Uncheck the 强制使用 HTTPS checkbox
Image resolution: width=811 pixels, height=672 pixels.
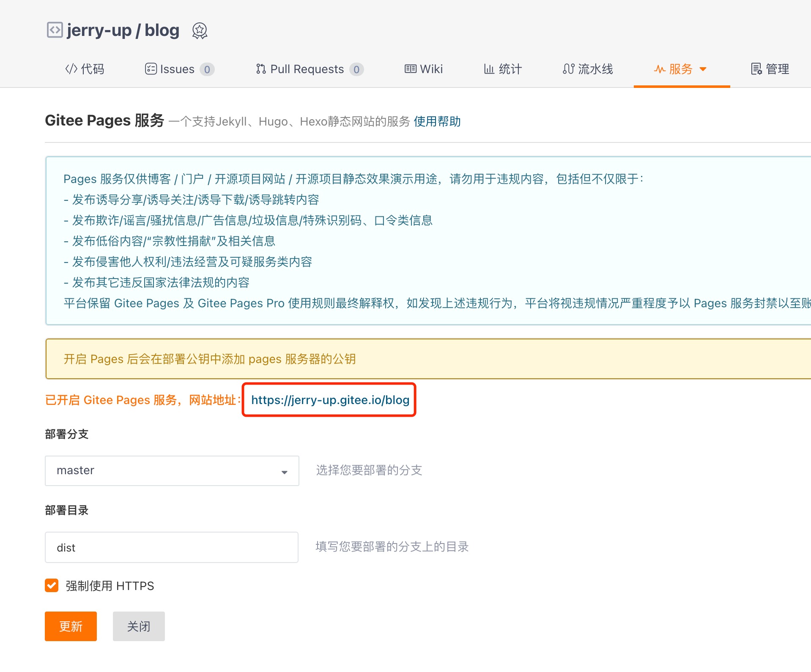coord(52,585)
